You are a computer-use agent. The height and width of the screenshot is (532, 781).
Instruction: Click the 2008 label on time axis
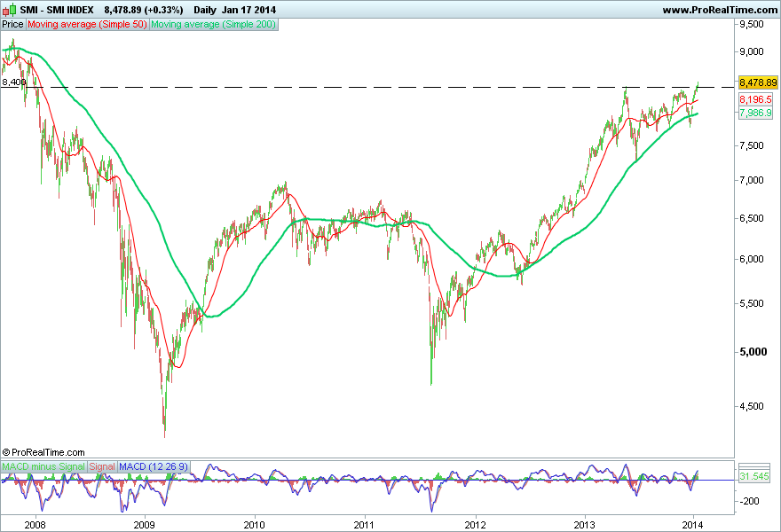click(x=35, y=525)
